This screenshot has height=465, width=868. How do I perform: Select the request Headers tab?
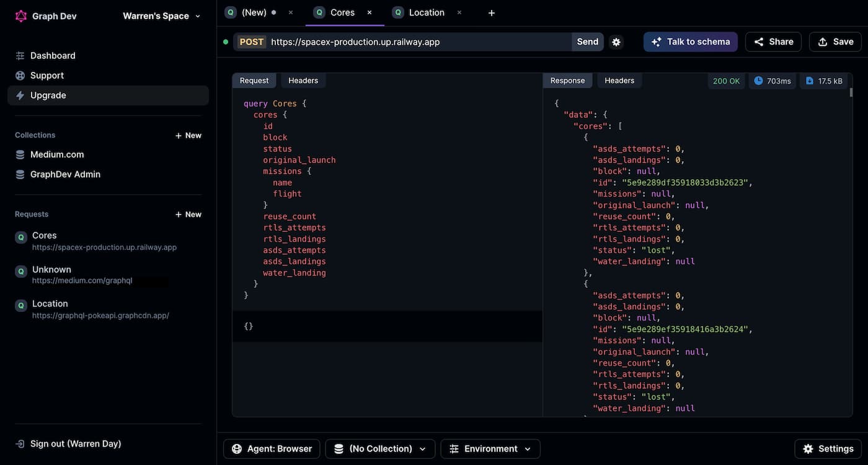[303, 81]
